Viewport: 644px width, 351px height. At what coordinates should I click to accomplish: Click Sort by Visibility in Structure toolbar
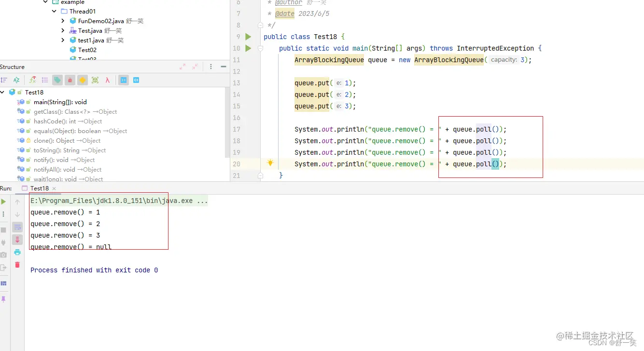[4, 80]
